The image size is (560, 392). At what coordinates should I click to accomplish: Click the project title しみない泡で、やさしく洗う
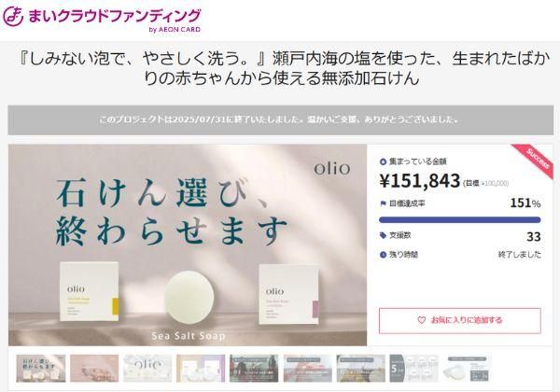pos(280,68)
